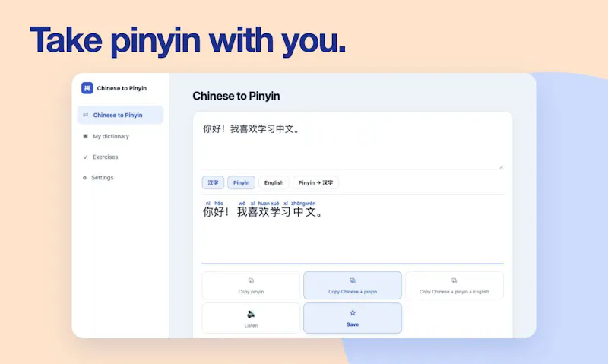Toggle the 汉字 display option
Image resolution: width=608 pixels, height=364 pixels.
pos(213,182)
